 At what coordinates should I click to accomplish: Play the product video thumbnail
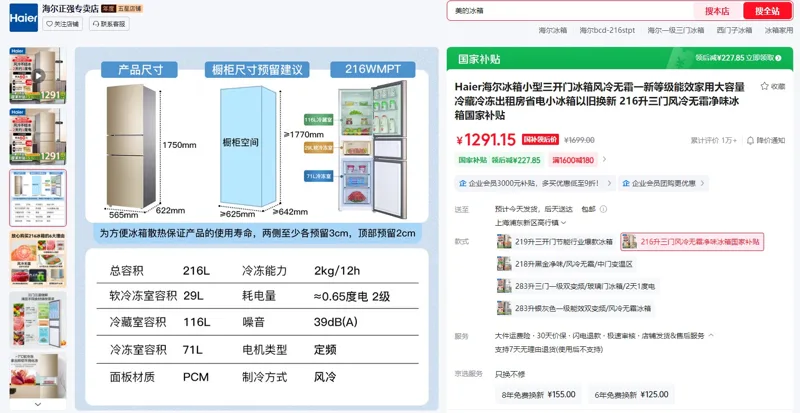click(38, 76)
